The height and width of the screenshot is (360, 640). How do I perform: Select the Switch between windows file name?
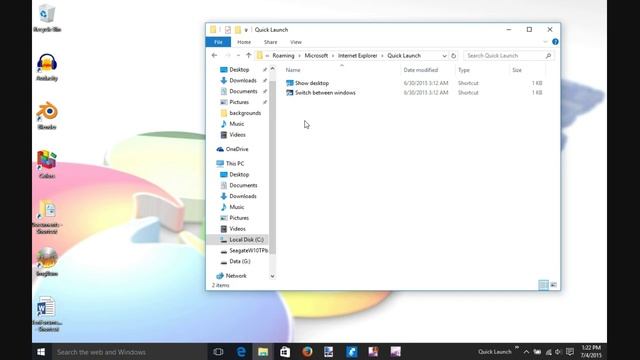point(325,93)
